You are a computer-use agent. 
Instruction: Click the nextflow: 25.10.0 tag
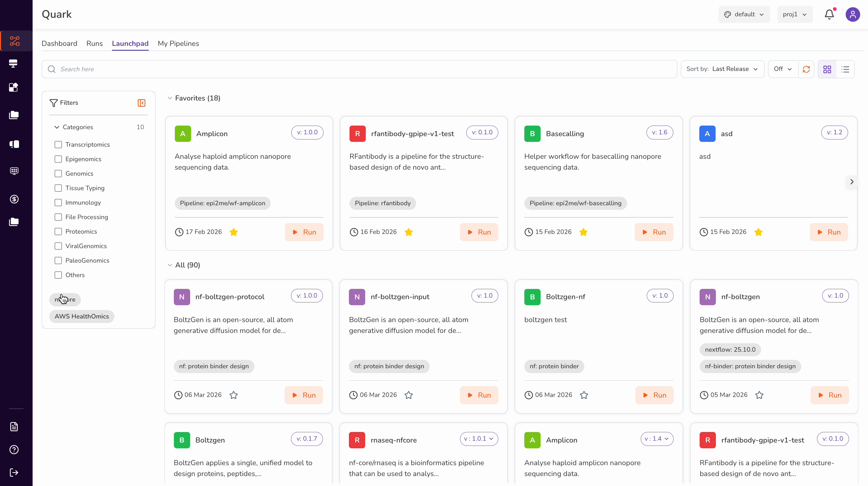[730, 350]
